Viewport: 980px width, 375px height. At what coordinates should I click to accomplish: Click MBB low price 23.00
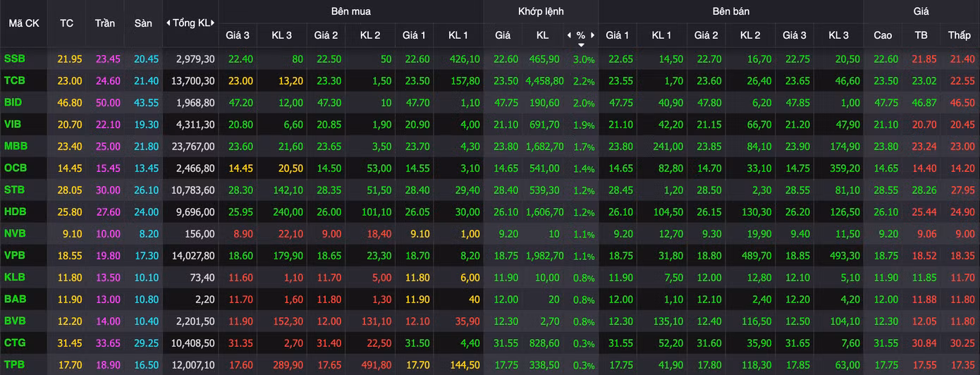coord(962,147)
